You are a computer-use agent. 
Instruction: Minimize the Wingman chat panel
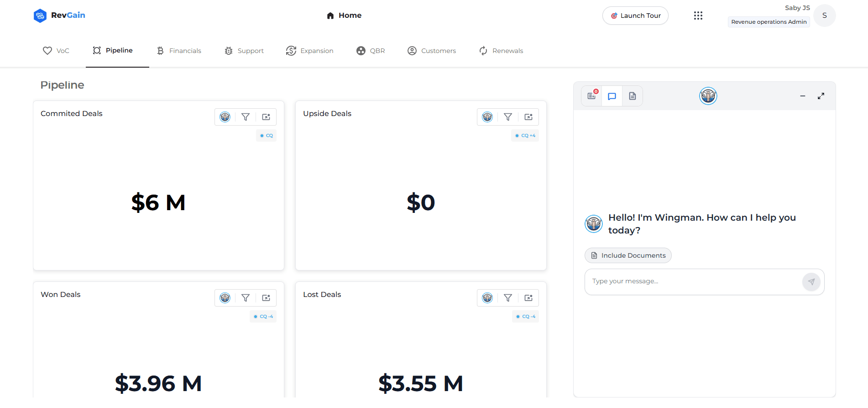tap(802, 96)
